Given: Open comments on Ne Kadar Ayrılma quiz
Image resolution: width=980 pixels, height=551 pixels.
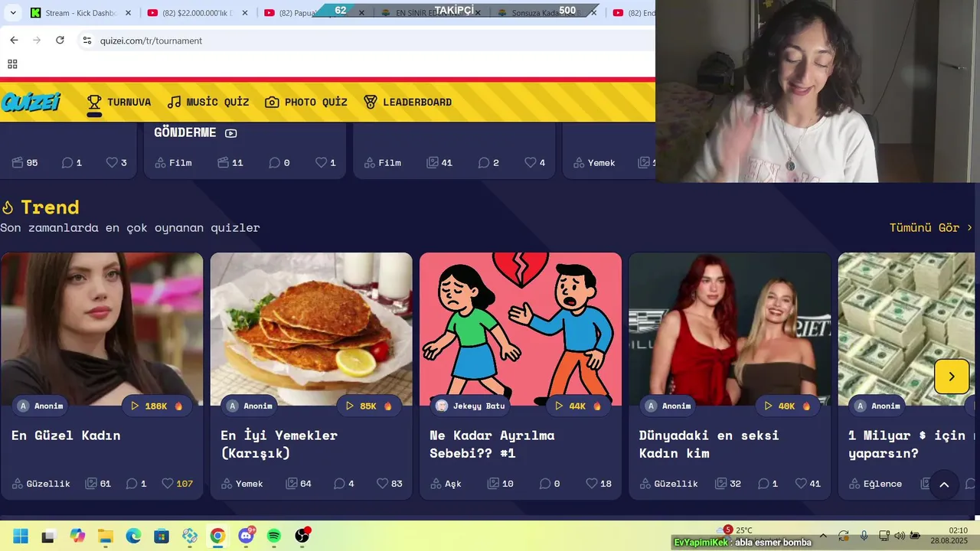Looking at the screenshot, I should tap(549, 484).
